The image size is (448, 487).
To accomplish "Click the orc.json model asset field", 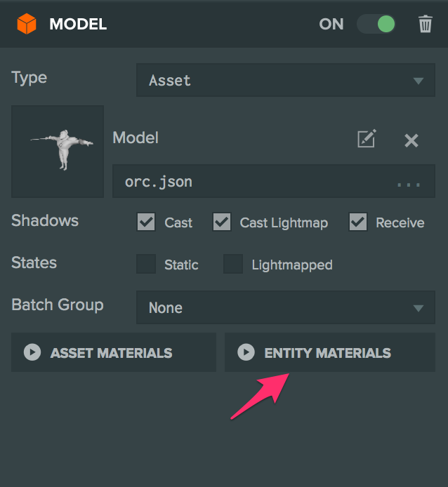I will coord(253,182).
